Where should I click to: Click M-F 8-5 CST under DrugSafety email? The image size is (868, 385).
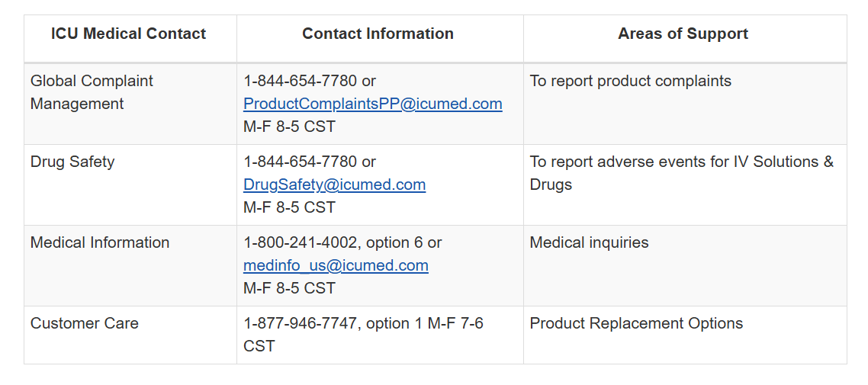[289, 207]
